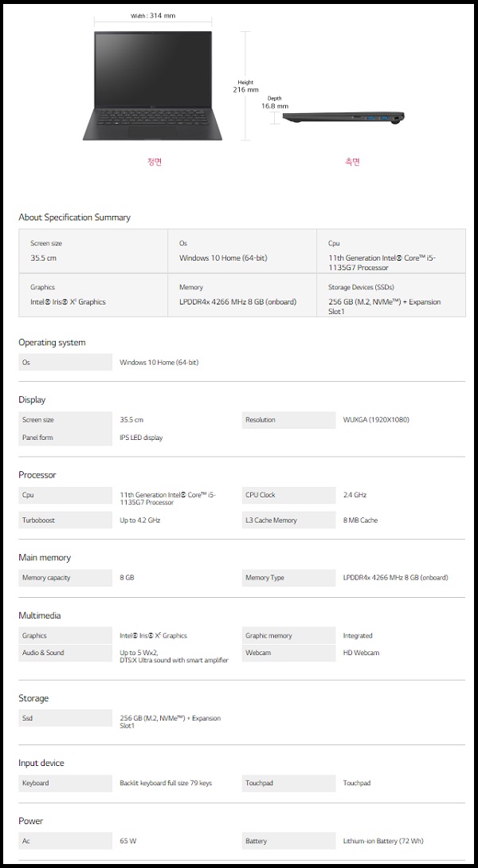Image resolution: width=478 pixels, height=868 pixels.
Task: Select the Height 216 mm dimension label
Action: click(245, 86)
